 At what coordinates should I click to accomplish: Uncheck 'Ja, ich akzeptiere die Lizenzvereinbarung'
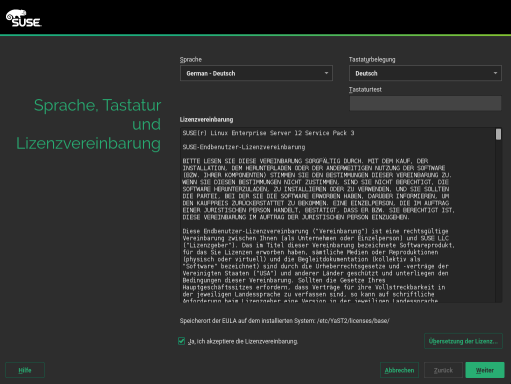(x=181, y=341)
